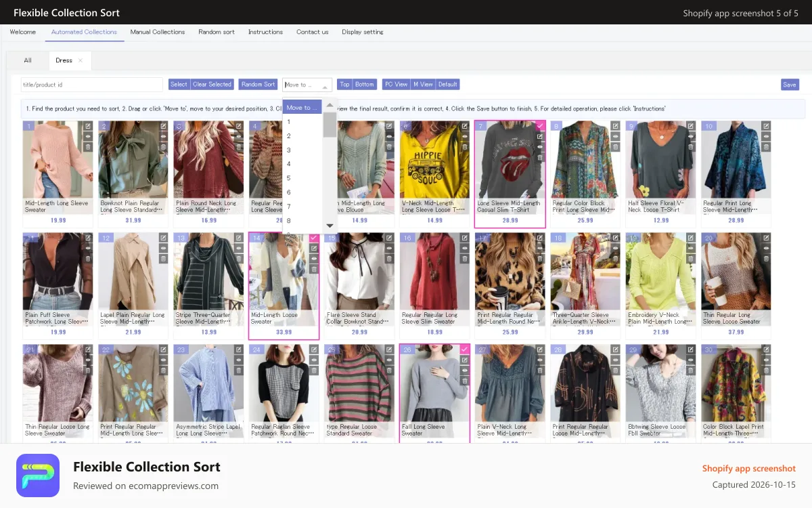The width and height of the screenshot is (812, 508).
Task: Open the Welcome tab
Action: coord(23,32)
